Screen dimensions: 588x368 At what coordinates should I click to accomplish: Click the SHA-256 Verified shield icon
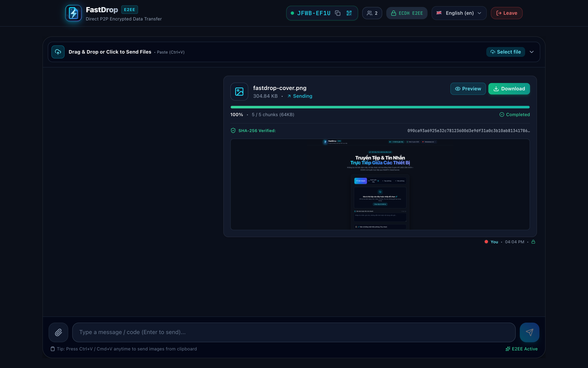pos(233,131)
